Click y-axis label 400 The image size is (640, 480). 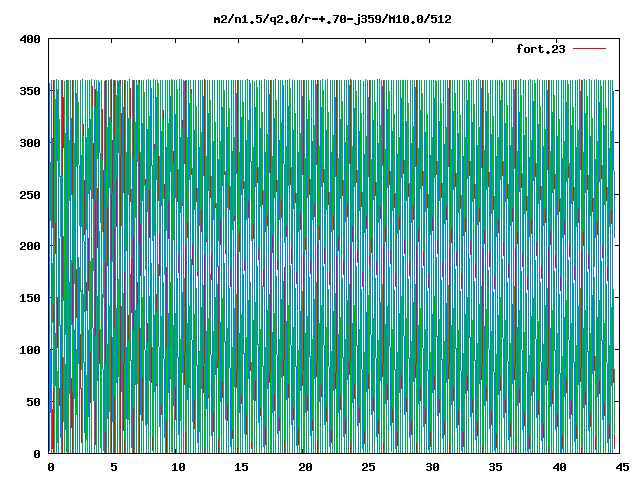click(x=30, y=39)
